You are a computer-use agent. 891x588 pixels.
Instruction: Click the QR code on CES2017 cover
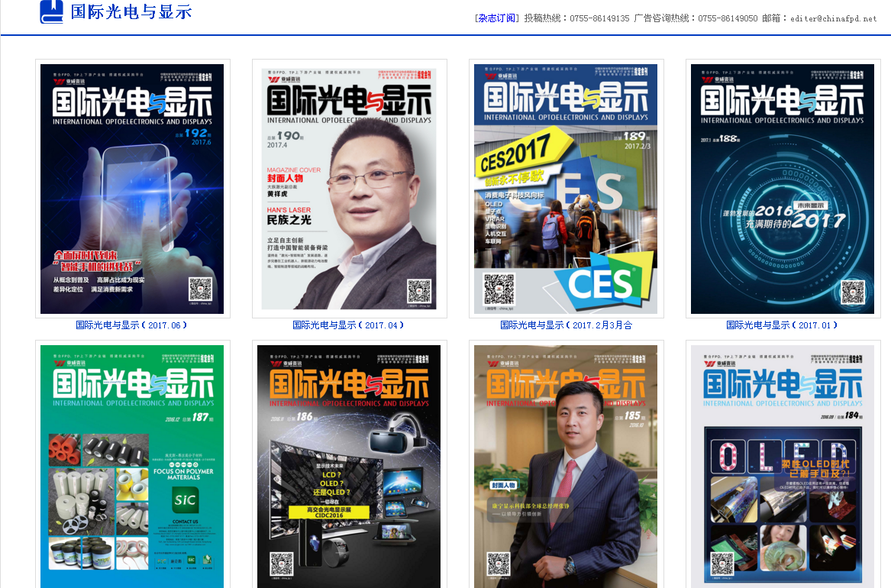click(497, 288)
